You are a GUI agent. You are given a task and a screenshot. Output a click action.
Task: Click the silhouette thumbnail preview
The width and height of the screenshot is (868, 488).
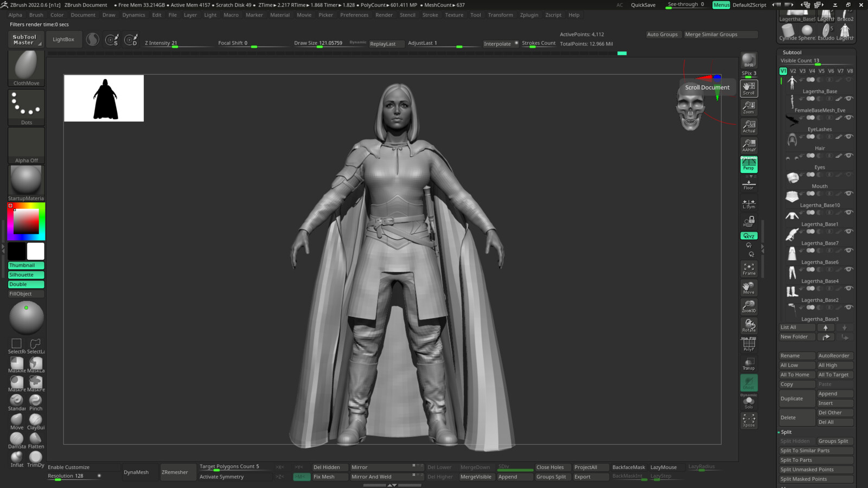tap(104, 98)
